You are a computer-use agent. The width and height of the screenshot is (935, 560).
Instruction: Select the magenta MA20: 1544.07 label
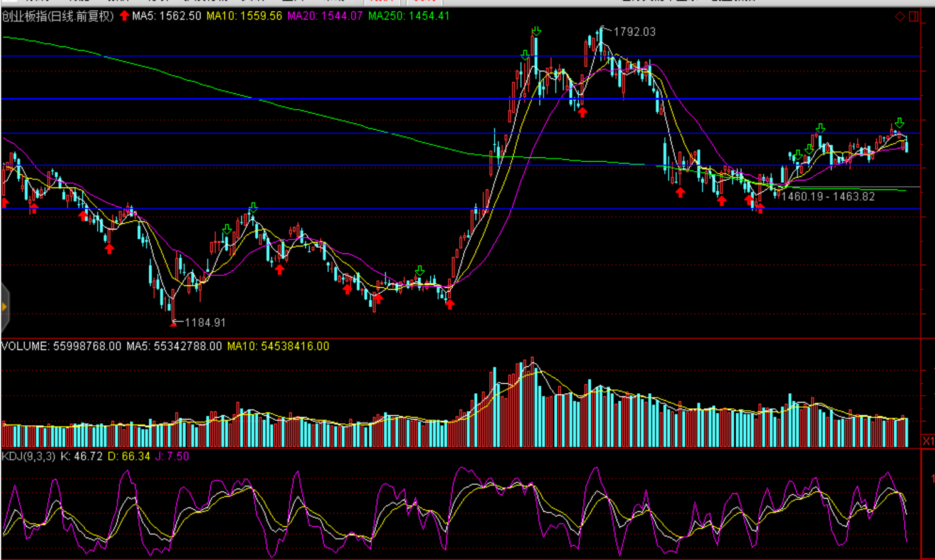[x=325, y=16]
